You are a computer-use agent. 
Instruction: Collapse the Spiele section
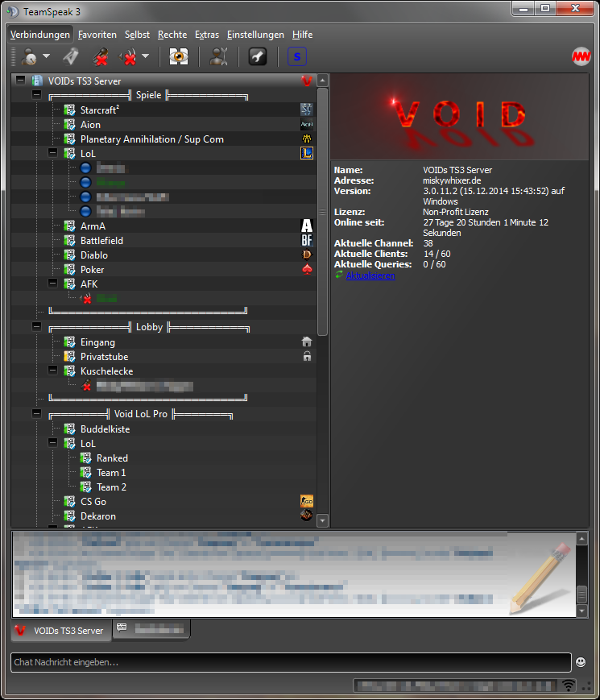coord(36,94)
